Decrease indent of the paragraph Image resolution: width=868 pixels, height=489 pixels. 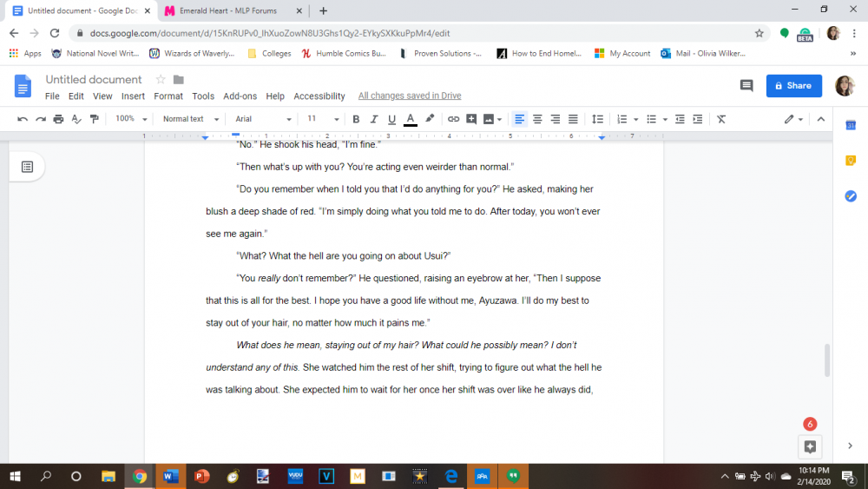pos(680,119)
